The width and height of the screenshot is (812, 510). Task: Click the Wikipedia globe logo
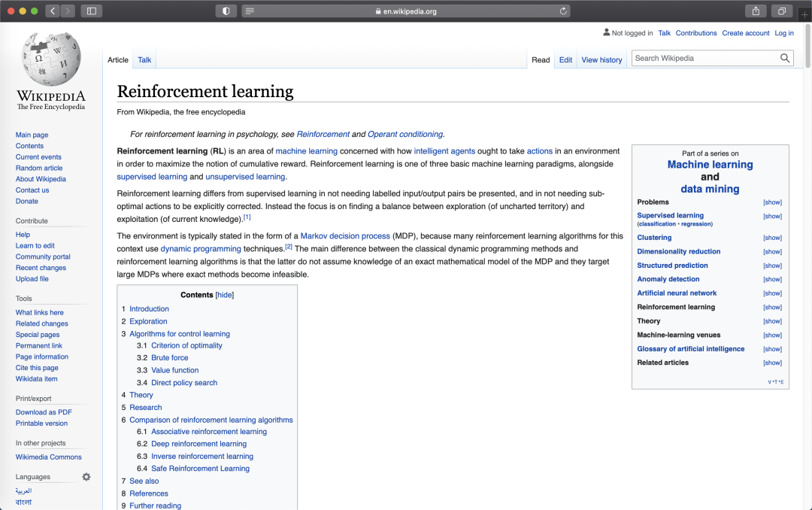(x=51, y=59)
